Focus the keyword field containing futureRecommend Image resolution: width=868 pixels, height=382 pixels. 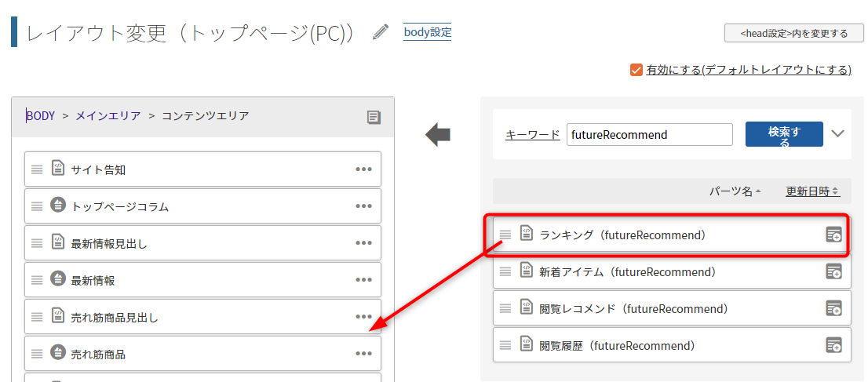(650, 135)
